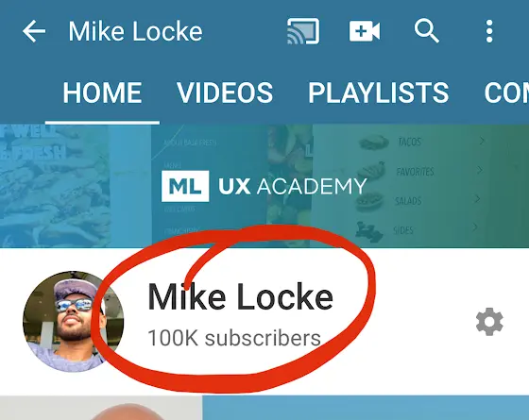529x420 pixels.
Task: Open search with magnifier icon
Action: [427, 31]
